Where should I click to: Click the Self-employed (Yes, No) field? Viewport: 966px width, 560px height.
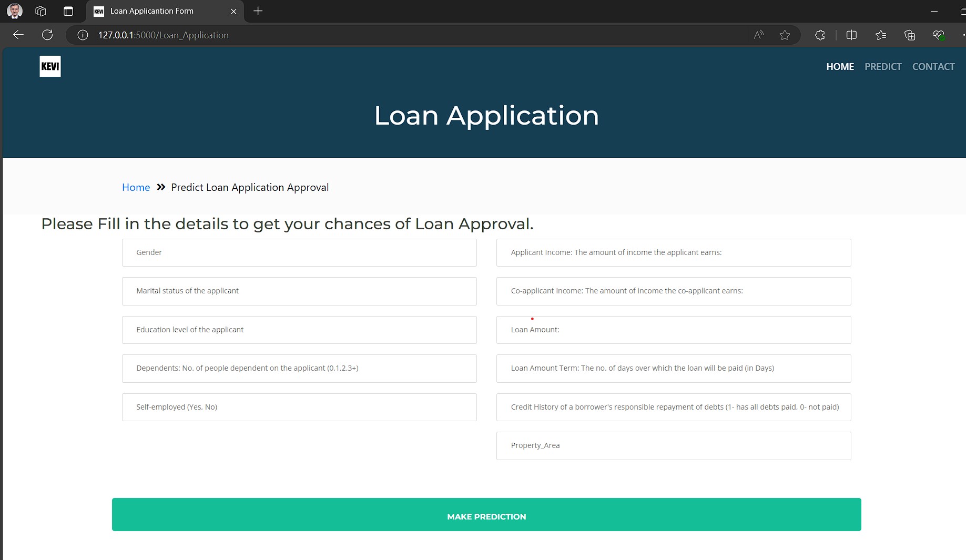pos(299,407)
